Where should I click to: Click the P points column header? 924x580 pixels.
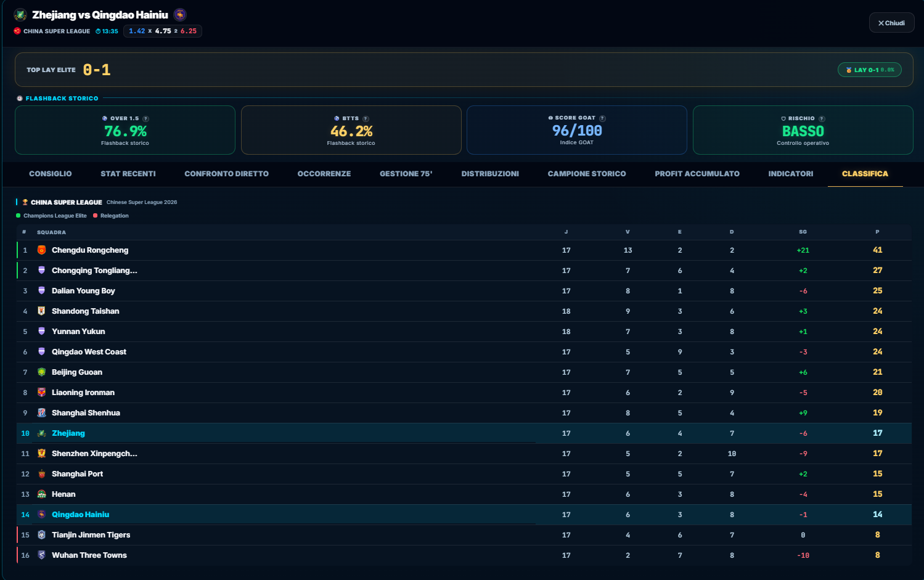pos(877,232)
